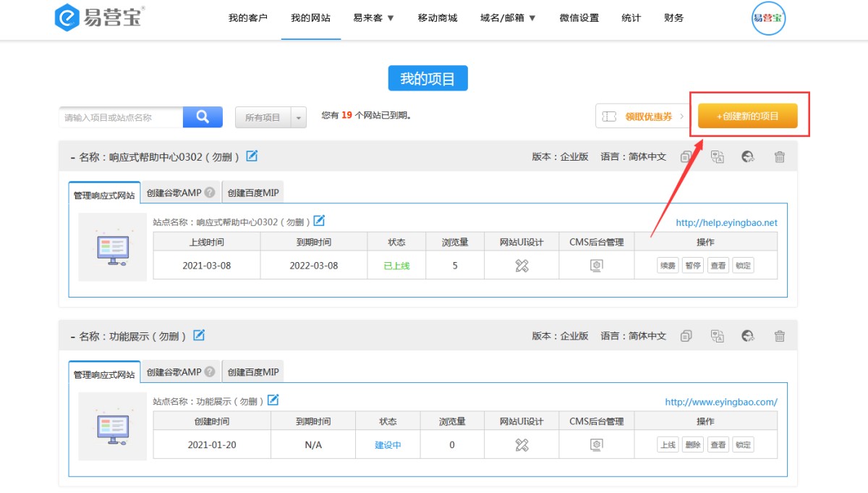Click 领取优惠券 coupon button
Image resolution: width=868 pixels, height=493 pixels.
[x=643, y=117]
